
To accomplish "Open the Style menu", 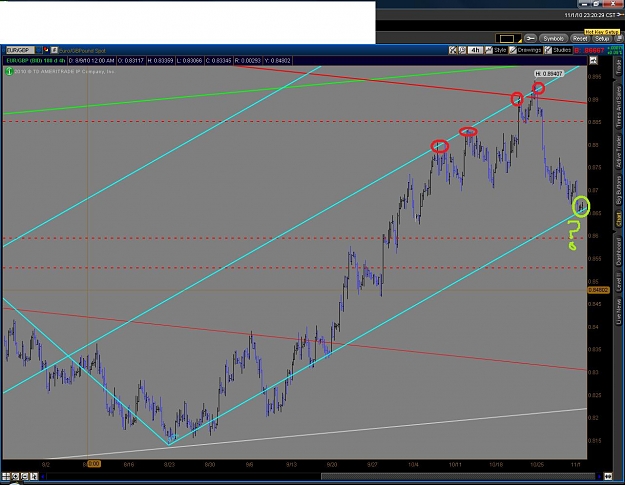I will click(x=496, y=50).
